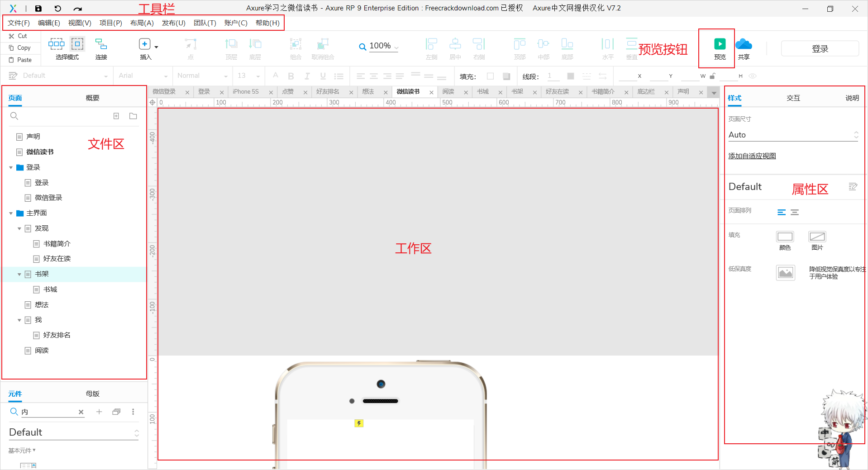Pick the text color with the A swatch
Screen dimensions: 868x470
(x=275, y=76)
